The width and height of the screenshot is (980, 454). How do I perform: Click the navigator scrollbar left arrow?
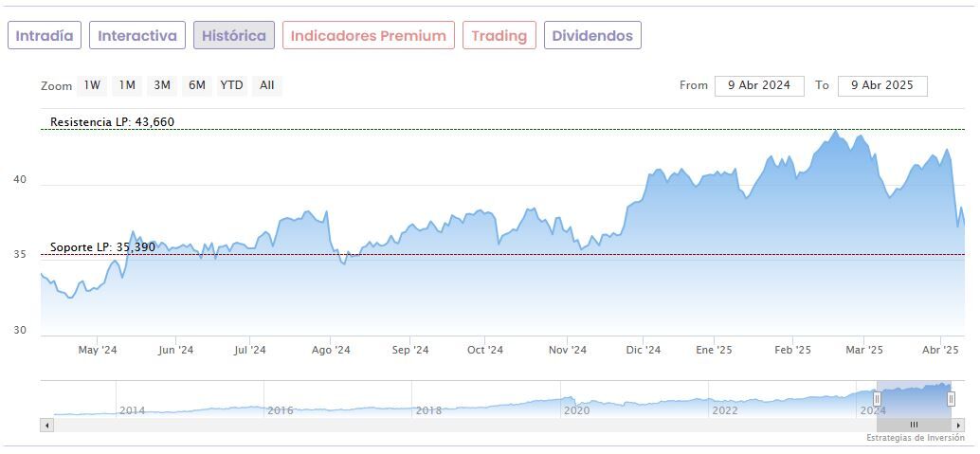tap(45, 425)
